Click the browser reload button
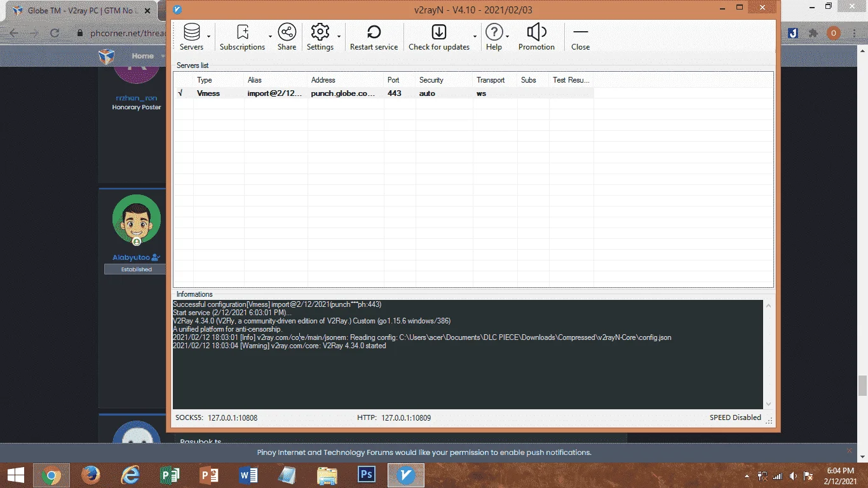 [54, 33]
